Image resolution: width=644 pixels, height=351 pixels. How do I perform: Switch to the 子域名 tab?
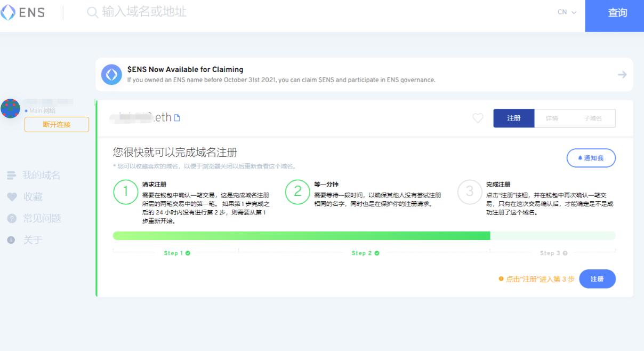pos(593,118)
